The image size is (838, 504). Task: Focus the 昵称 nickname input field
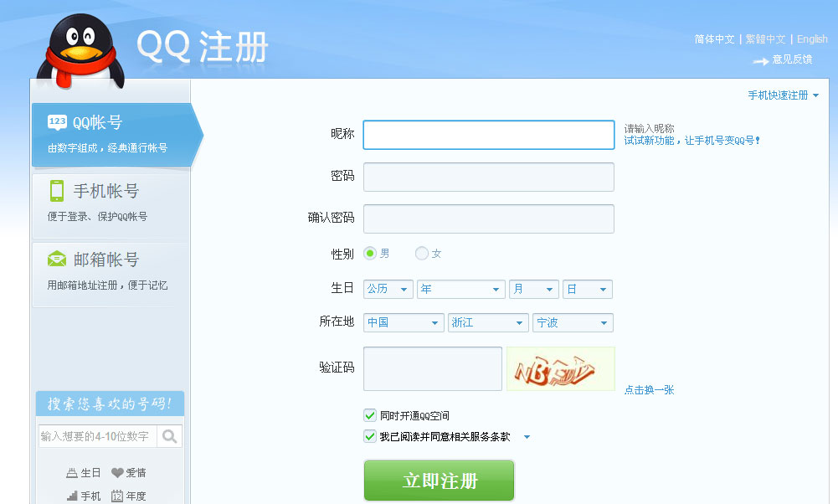click(x=488, y=135)
